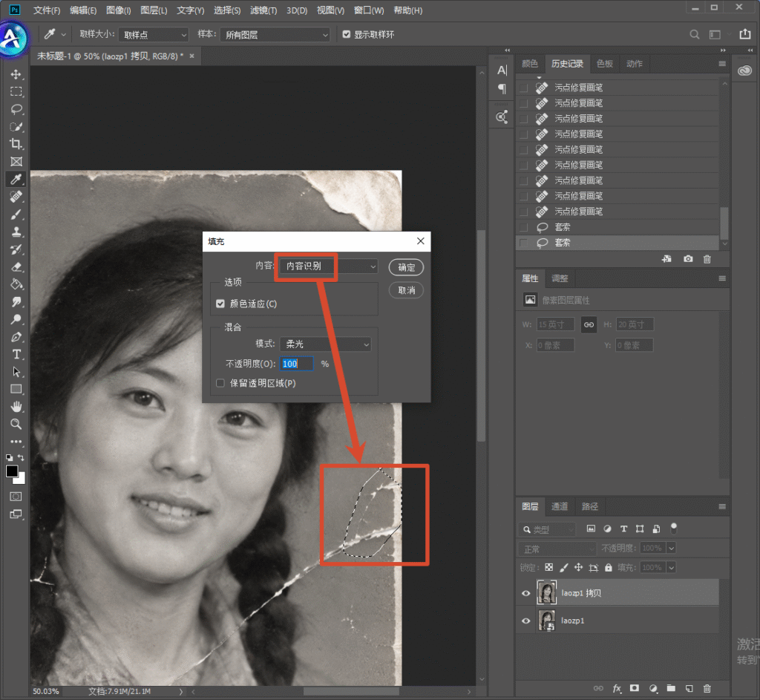
Task: Select the Quick Selection tool
Action: [x=16, y=126]
